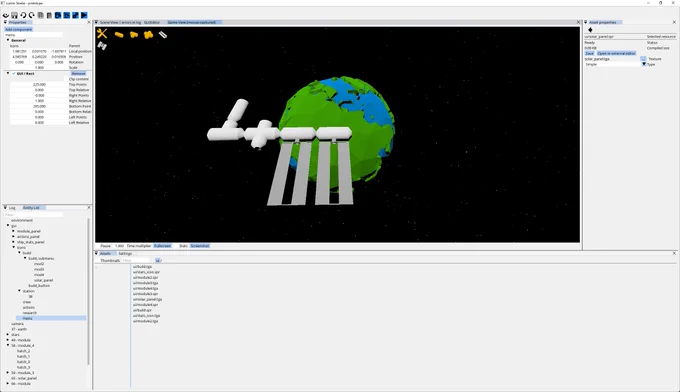Close the Game View dock panel
Viewport: 680px width, 392px height.
tap(578, 22)
